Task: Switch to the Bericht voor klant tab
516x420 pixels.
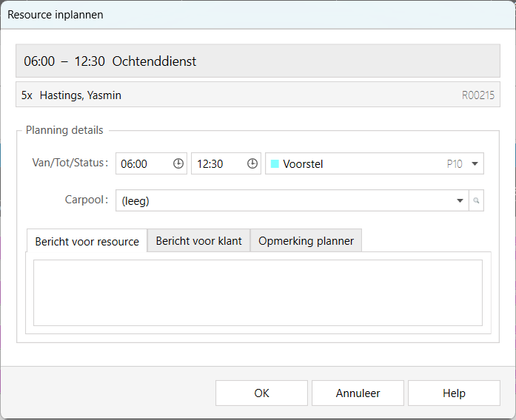Action: tap(198, 241)
